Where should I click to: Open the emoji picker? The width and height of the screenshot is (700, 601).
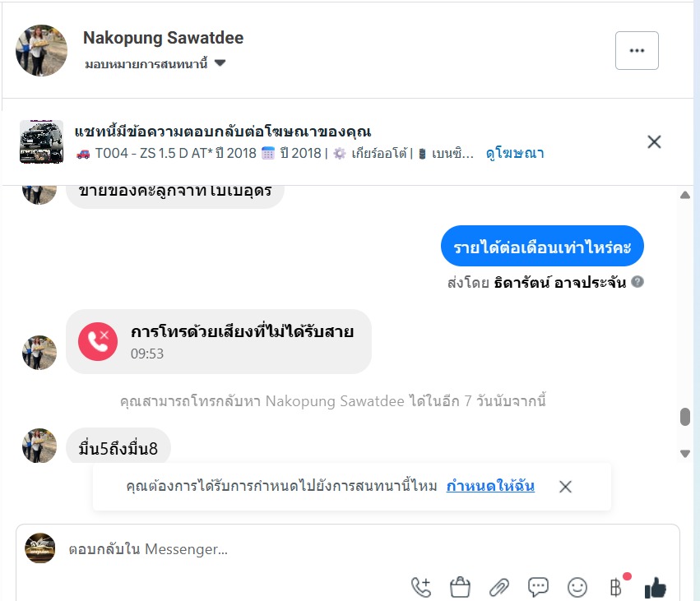pyautogui.click(x=577, y=587)
